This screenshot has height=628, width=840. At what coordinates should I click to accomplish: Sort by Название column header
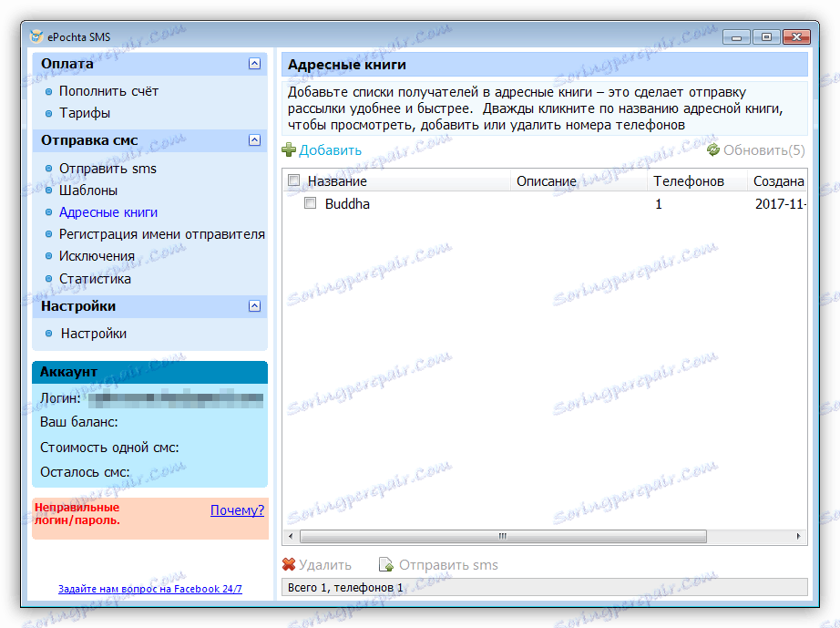(337, 181)
